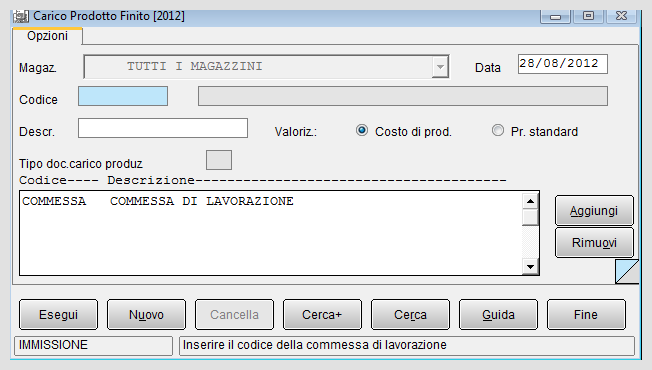652x370 pixels.
Task: Click the list scrollbar thumb
Action: (530, 217)
